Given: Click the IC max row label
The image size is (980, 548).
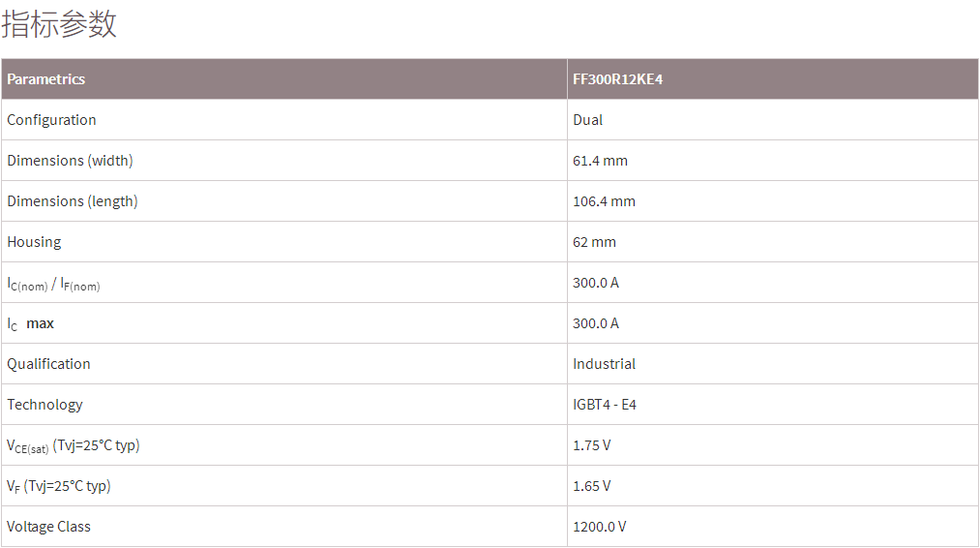Looking at the screenshot, I should pos(31,323).
